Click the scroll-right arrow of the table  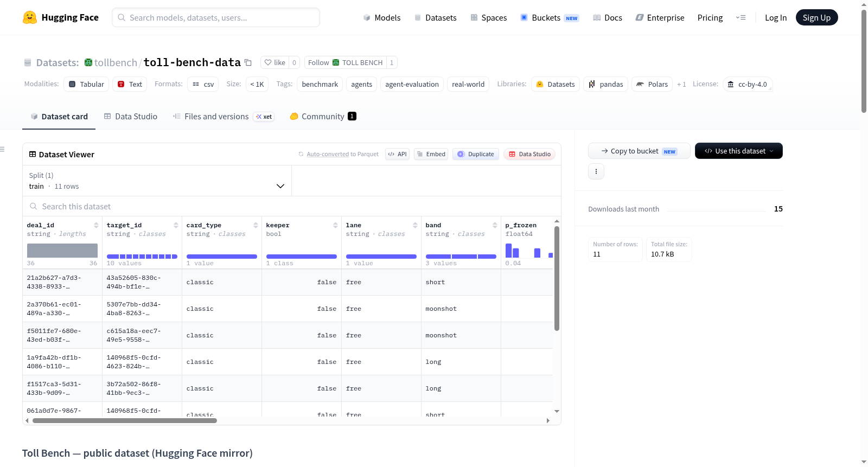pos(548,420)
